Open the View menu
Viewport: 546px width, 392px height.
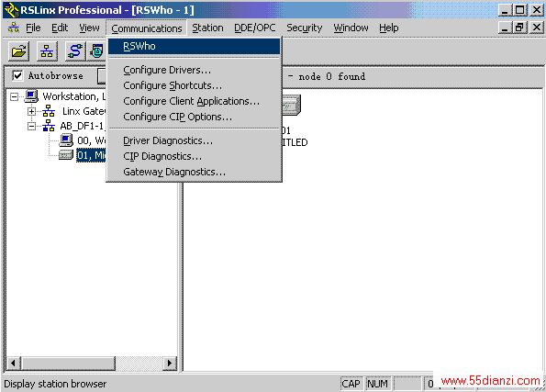pyautogui.click(x=89, y=28)
